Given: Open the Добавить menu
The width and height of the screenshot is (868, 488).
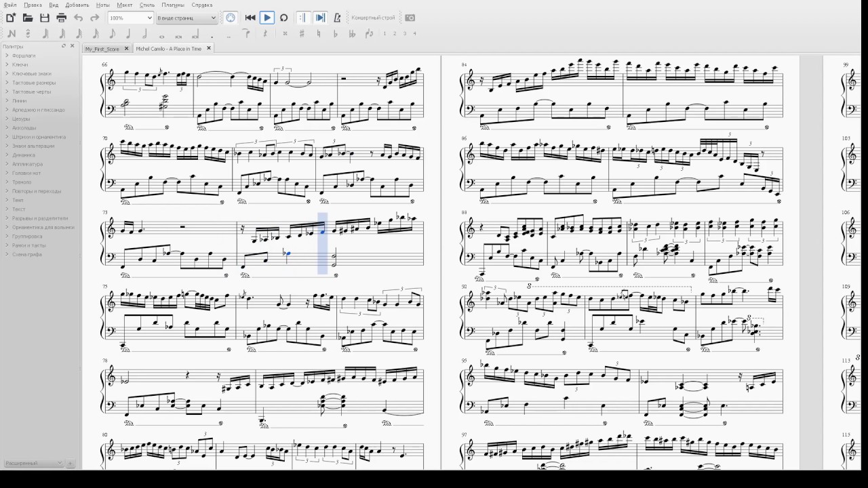Looking at the screenshot, I should (77, 5).
